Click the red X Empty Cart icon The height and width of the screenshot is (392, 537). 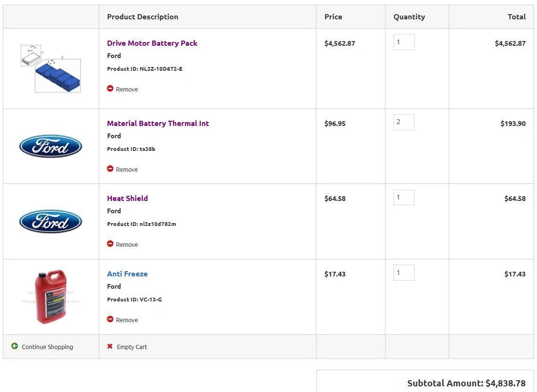click(110, 346)
